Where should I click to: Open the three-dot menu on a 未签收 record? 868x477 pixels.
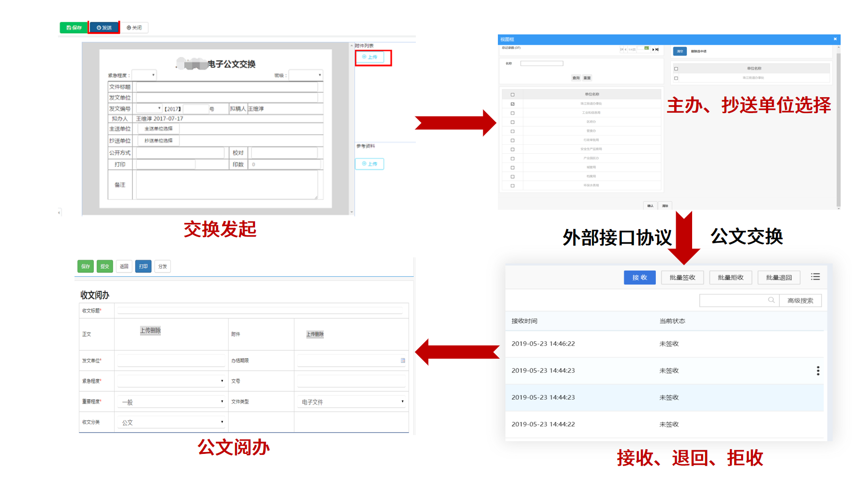pos(818,371)
